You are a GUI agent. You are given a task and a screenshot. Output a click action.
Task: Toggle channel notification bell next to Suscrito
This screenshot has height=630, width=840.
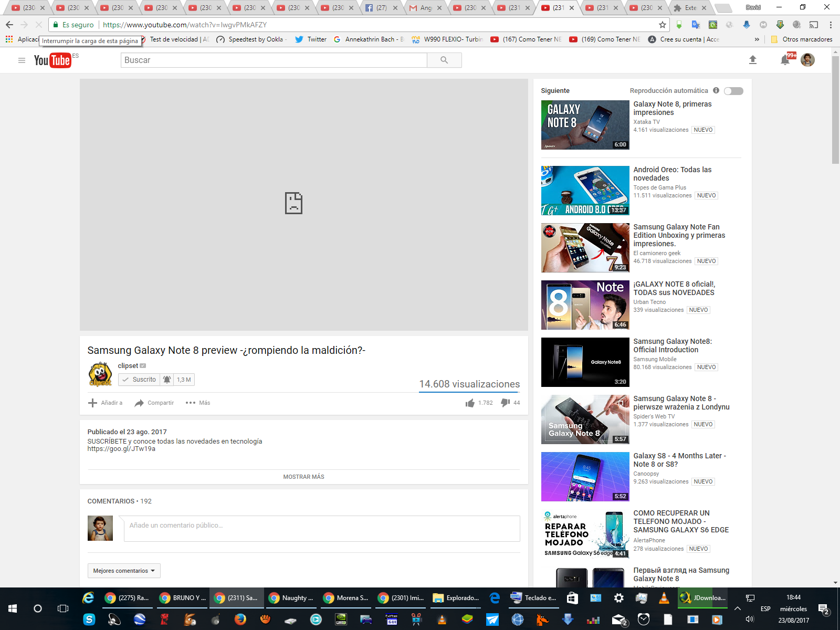coord(167,380)
